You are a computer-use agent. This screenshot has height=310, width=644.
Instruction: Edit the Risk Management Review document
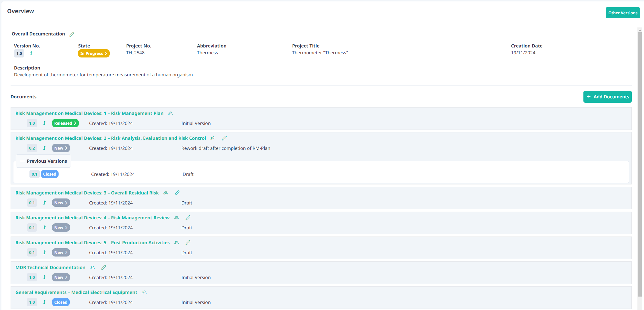pyautogui.click(x=188, y=218)
